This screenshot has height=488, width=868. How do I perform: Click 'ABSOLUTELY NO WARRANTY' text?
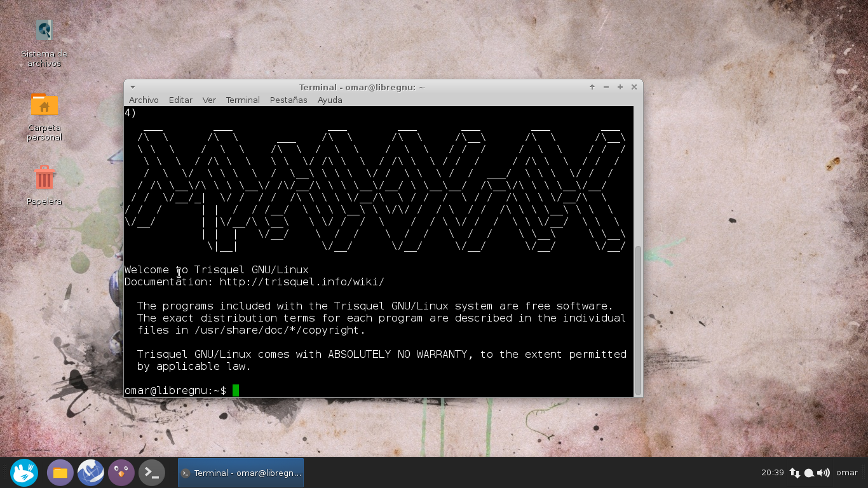click(x=398, y=354)
